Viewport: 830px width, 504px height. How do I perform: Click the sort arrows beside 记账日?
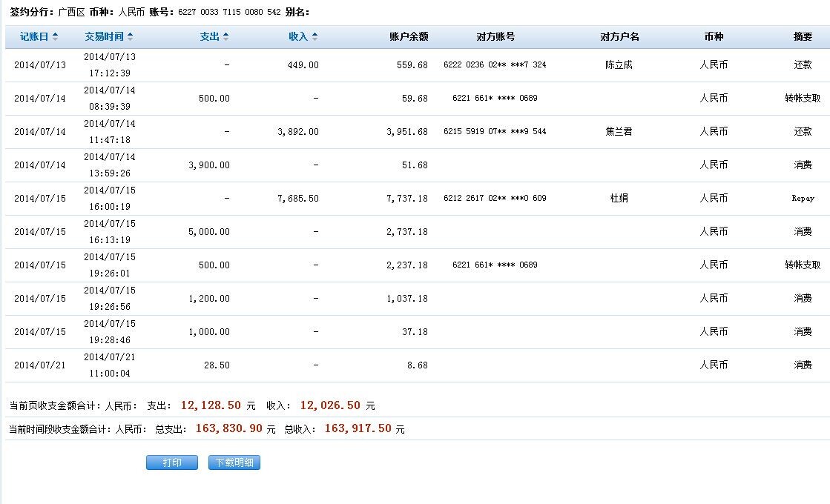click(x=56, y=36)
